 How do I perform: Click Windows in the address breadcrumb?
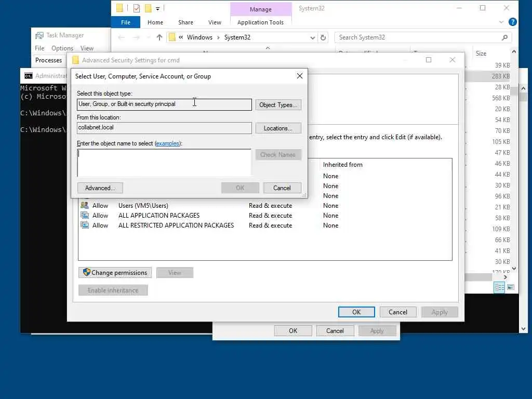(x=199, y=37)
